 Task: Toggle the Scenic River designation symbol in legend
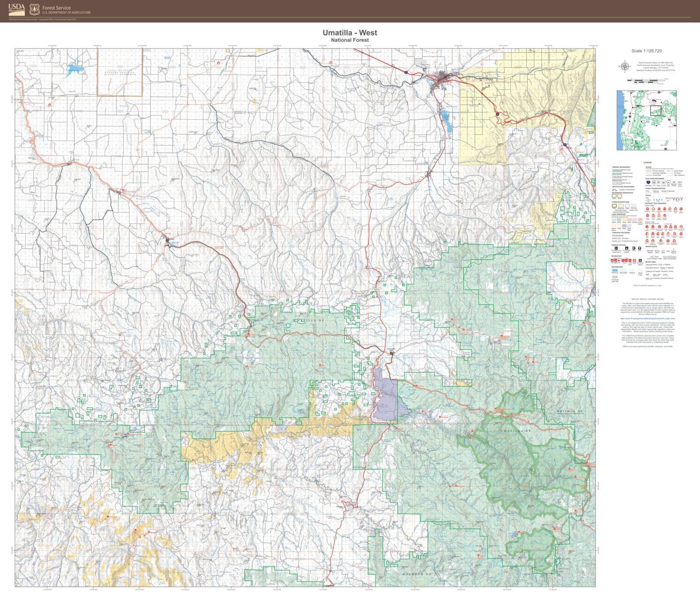634,206
